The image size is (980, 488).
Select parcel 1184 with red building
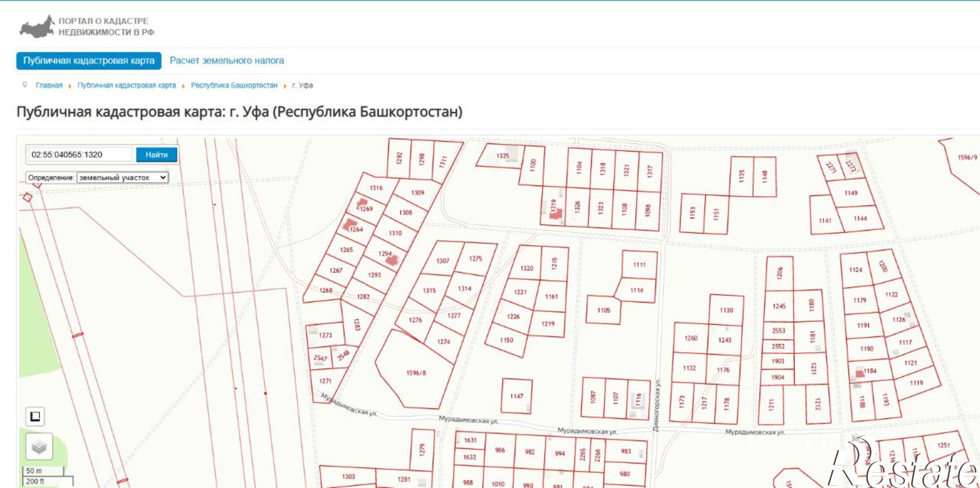[x=869, y=371]
